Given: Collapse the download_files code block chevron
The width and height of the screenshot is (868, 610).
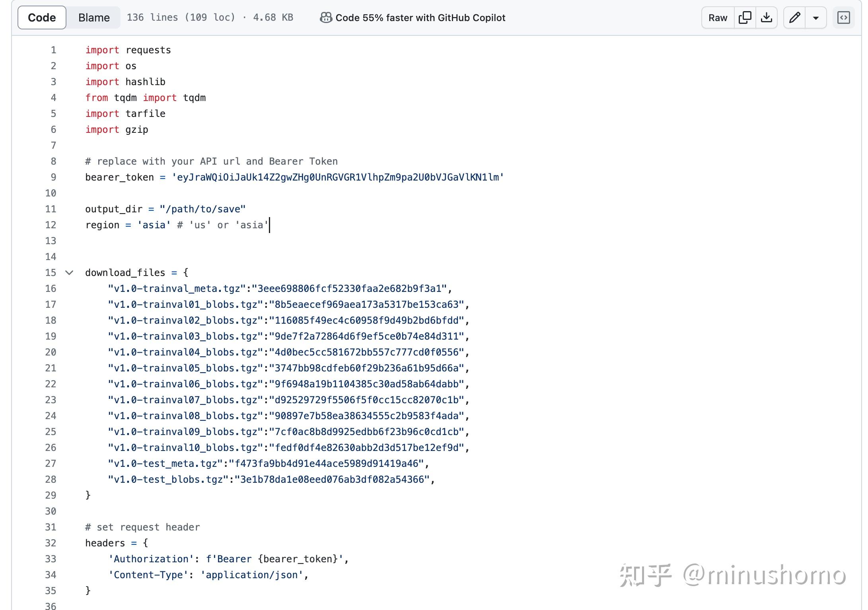Looking at the screenshot, I should point(69,273).
